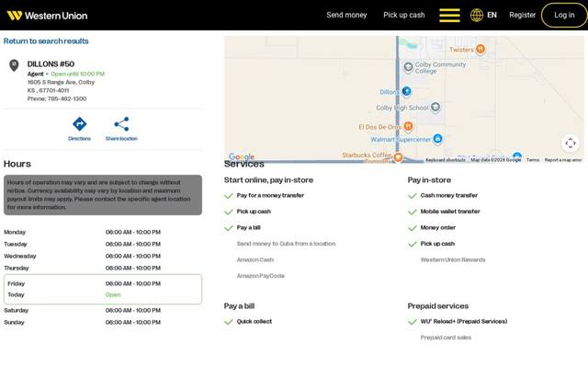Click the address 1605 S Range Ave, Colby

(x=61, y=82)
